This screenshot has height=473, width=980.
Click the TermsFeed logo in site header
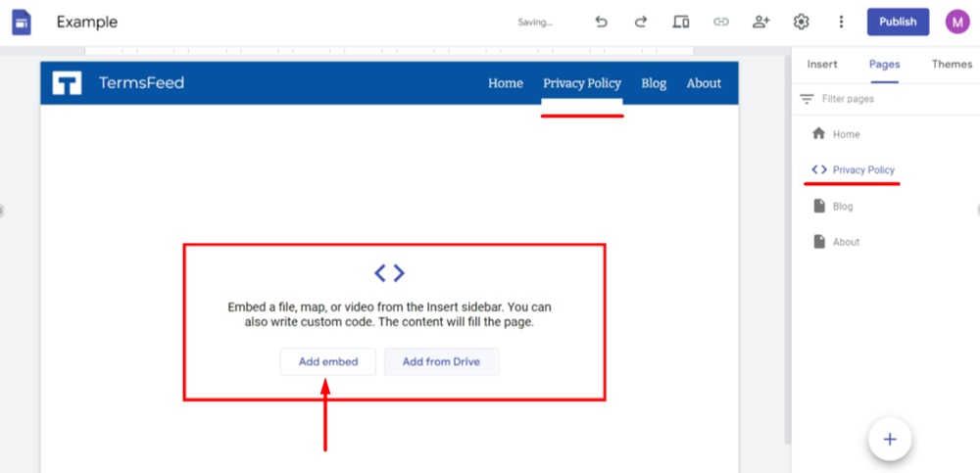pyautogui.click(x=67, y=83)
